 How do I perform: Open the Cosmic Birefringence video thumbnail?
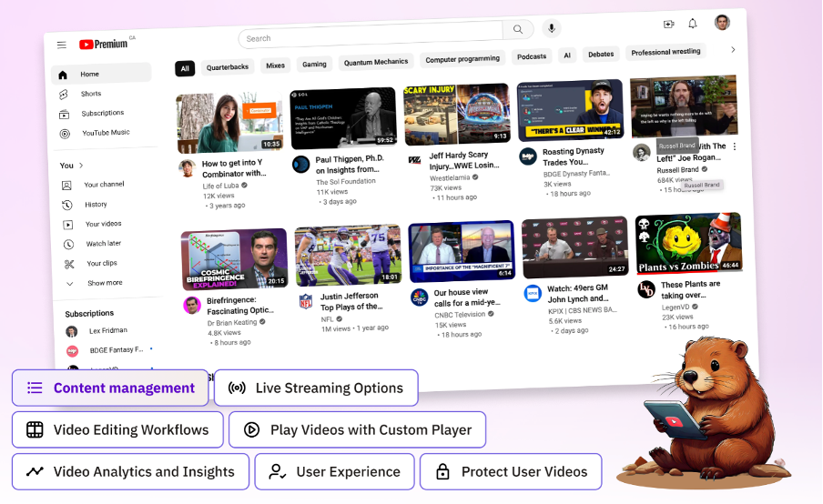click(x=234, y=259)
